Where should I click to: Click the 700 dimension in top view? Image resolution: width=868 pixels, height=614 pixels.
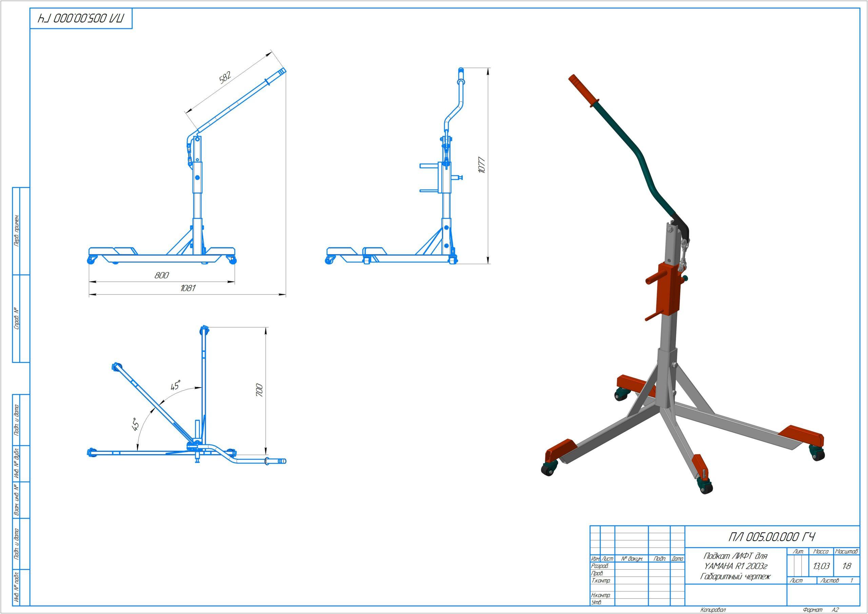[x=259, y=390]
